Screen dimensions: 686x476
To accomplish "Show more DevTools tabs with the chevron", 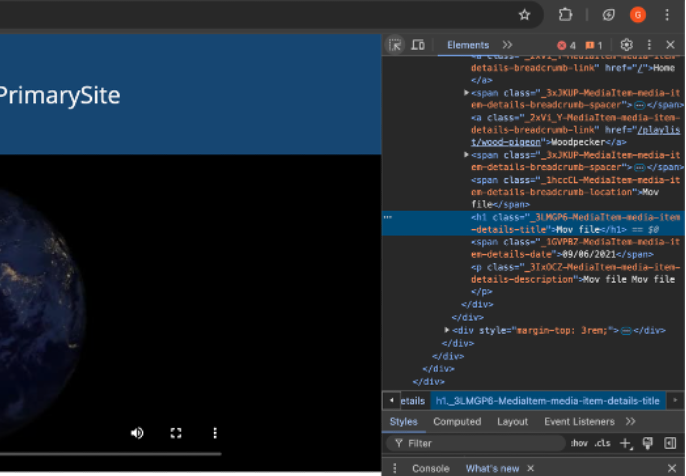I will click(x=507, y=45).
